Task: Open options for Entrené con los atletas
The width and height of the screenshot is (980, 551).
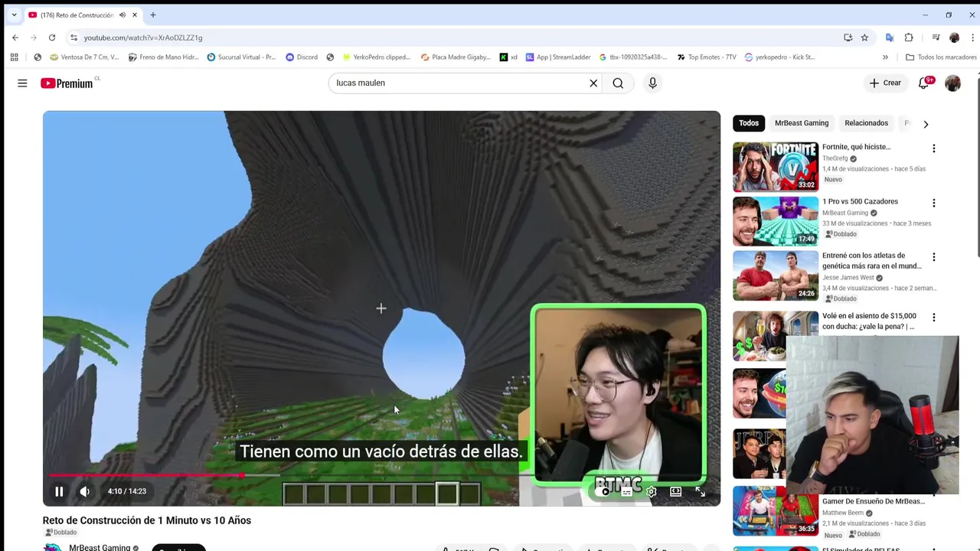Action: pyautogui.click(x=933, y=257)
